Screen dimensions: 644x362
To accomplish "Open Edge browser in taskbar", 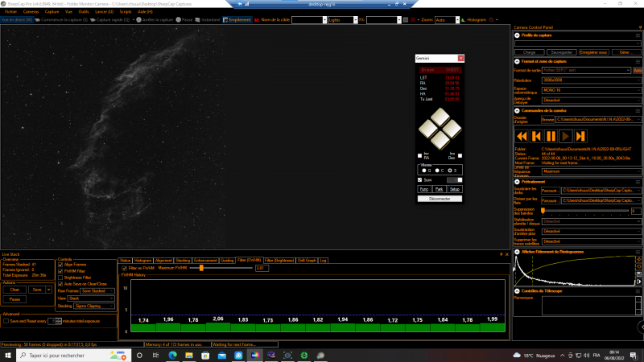I will [x=172, y=356].
